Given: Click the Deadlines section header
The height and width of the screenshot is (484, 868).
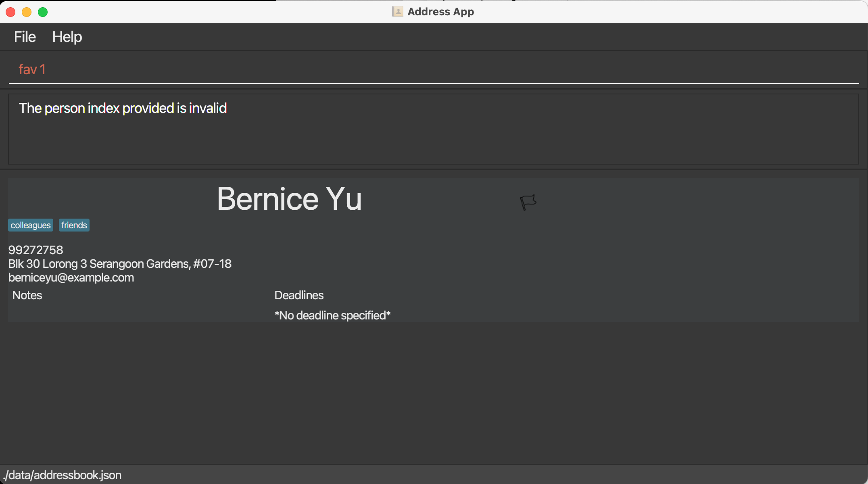Looking at the screenshot, I should (x=299, y=295).
